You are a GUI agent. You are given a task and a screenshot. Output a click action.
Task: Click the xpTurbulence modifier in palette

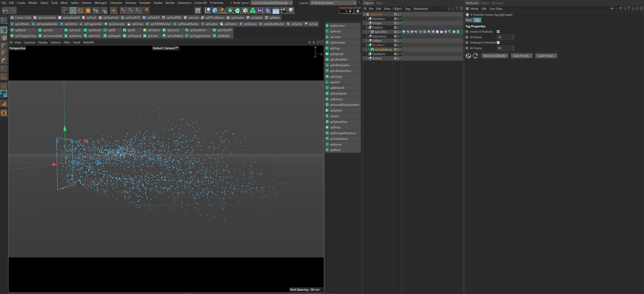(343, 139)
